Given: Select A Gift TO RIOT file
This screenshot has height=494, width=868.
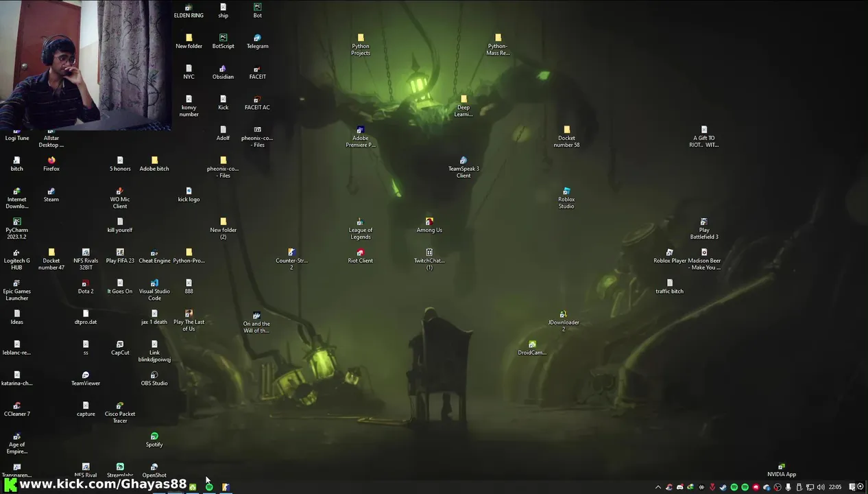Looking at the screenshot, I should 703,137.
